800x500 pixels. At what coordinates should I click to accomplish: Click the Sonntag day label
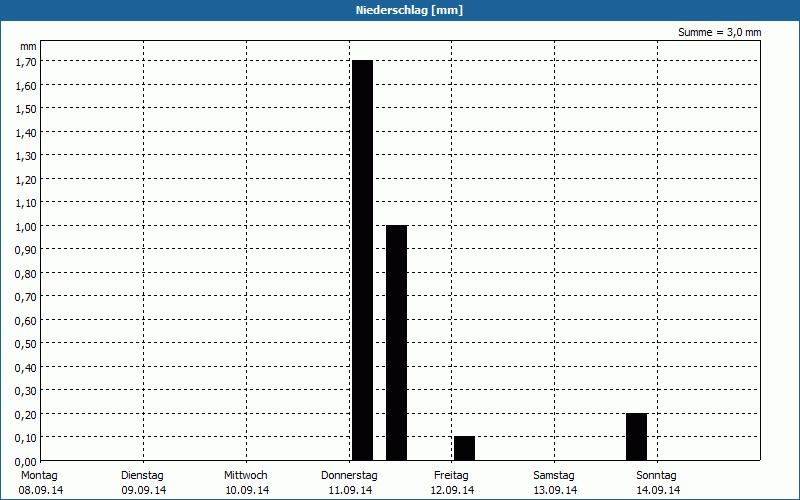click(x=656, y=476)
